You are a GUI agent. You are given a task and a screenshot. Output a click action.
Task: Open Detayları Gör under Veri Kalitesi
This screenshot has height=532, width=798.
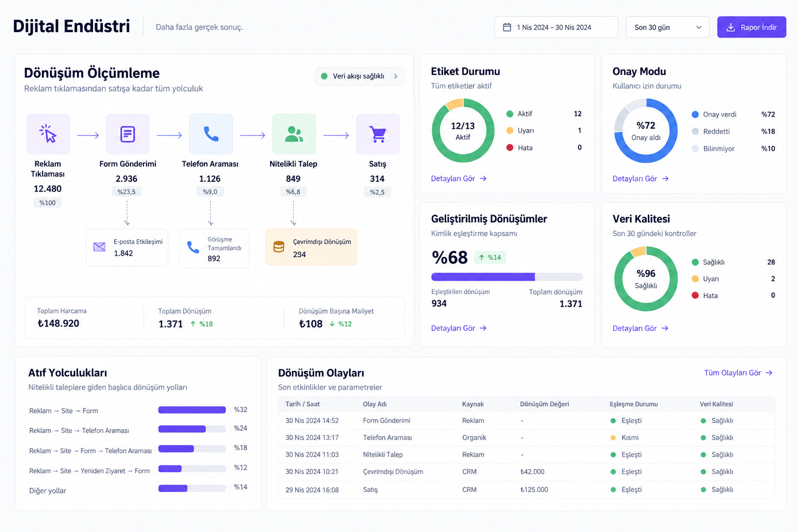(641, 328)
